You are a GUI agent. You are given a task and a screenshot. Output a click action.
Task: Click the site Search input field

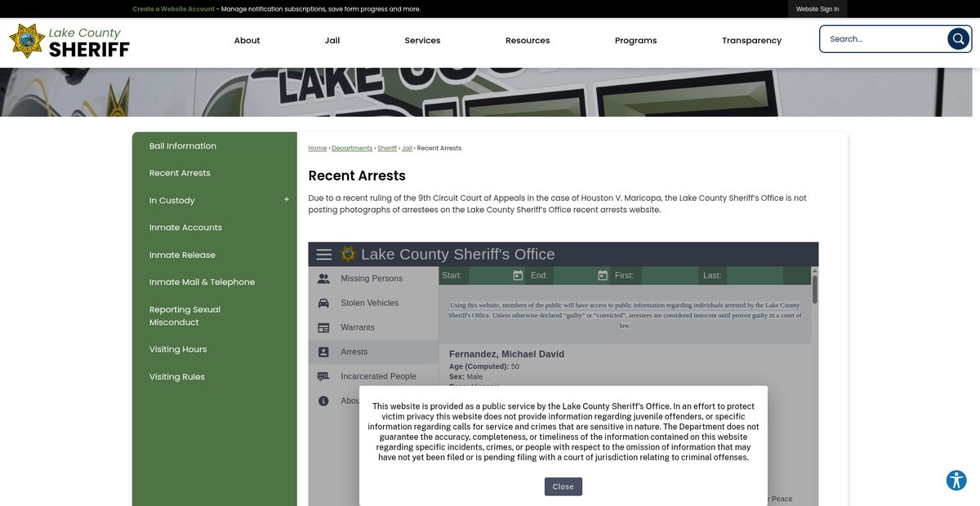point(884,38)
